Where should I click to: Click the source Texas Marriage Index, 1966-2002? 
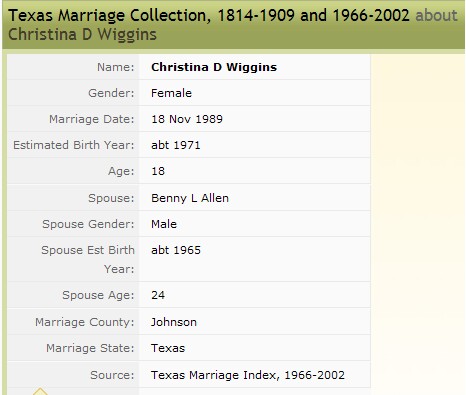coord(248,375)
